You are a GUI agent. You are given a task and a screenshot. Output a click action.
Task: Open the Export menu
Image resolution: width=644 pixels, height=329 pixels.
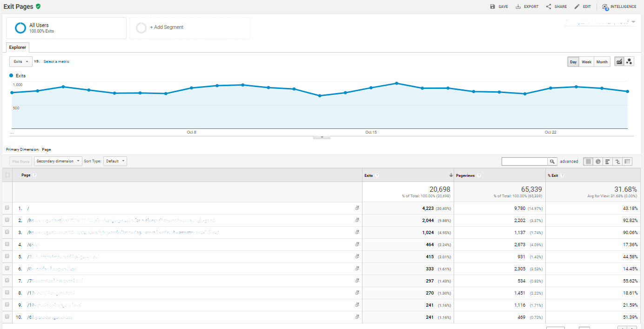526,7
